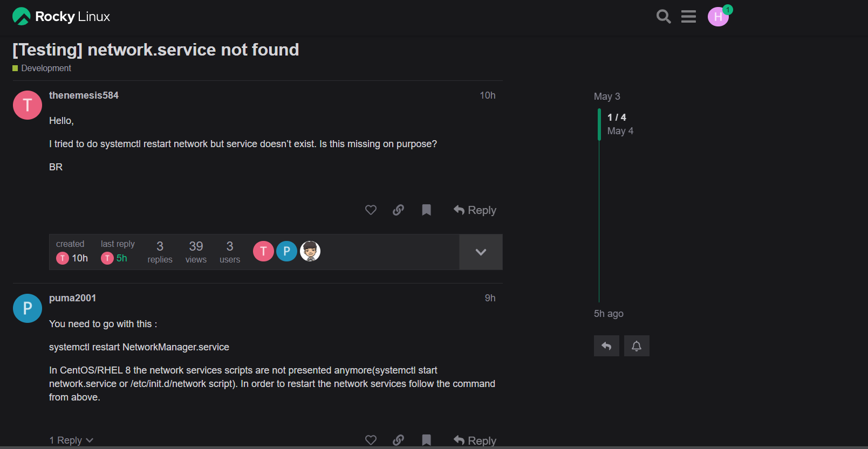The width and height of the screenshot is (868, 449).
Task: Click the notification count badge on the avatar
Action: pos(728,10)
